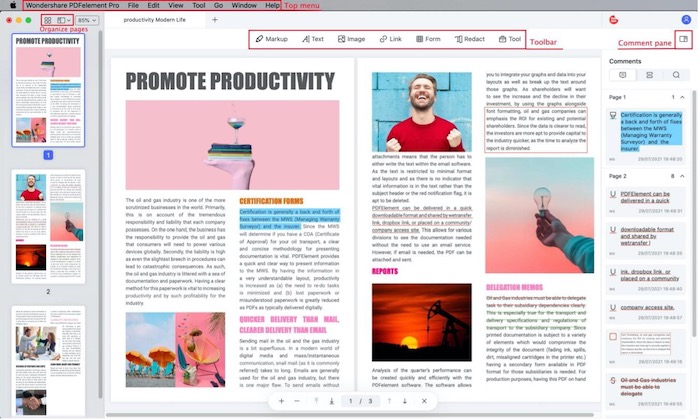Click the Image tool in the toolbar

pyautogui.click(x=350, y=39)
